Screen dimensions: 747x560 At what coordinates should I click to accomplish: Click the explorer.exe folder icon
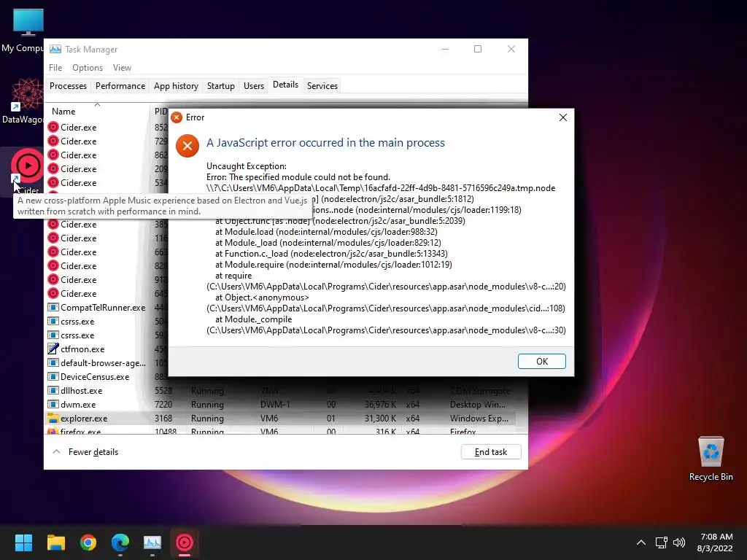[x=53, y=418]
